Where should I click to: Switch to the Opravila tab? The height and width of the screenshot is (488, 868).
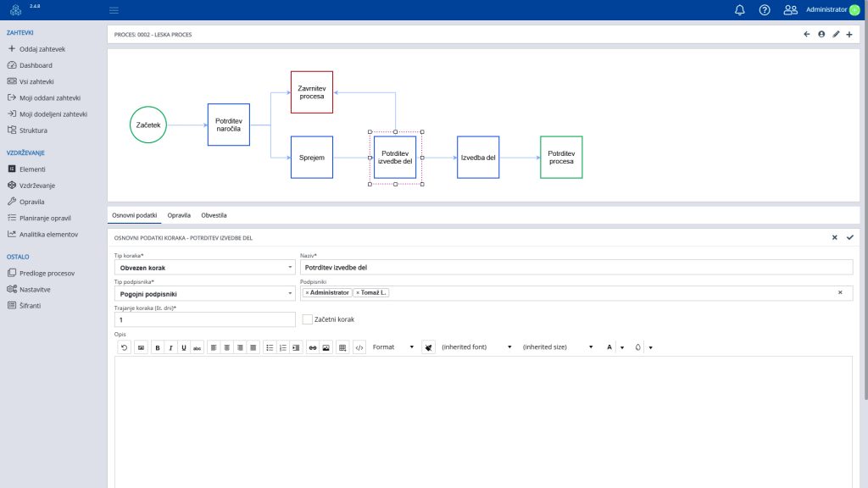coord(179,215)
